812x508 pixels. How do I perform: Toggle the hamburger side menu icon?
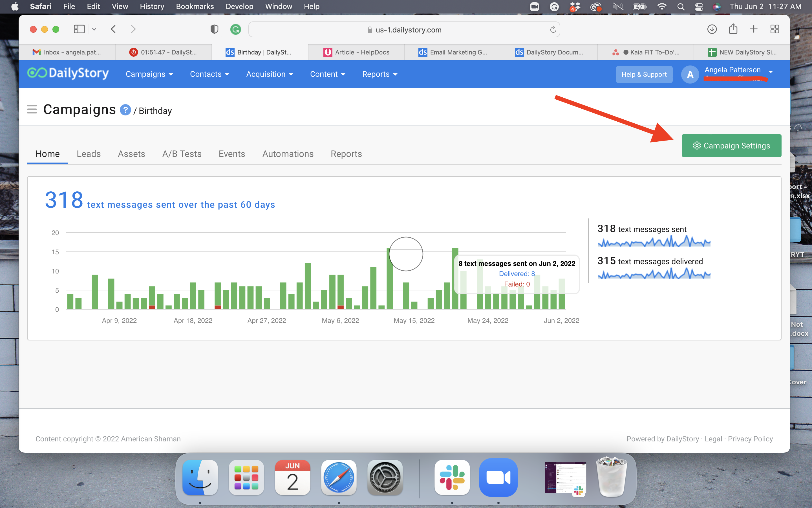[x=32, y=110]
